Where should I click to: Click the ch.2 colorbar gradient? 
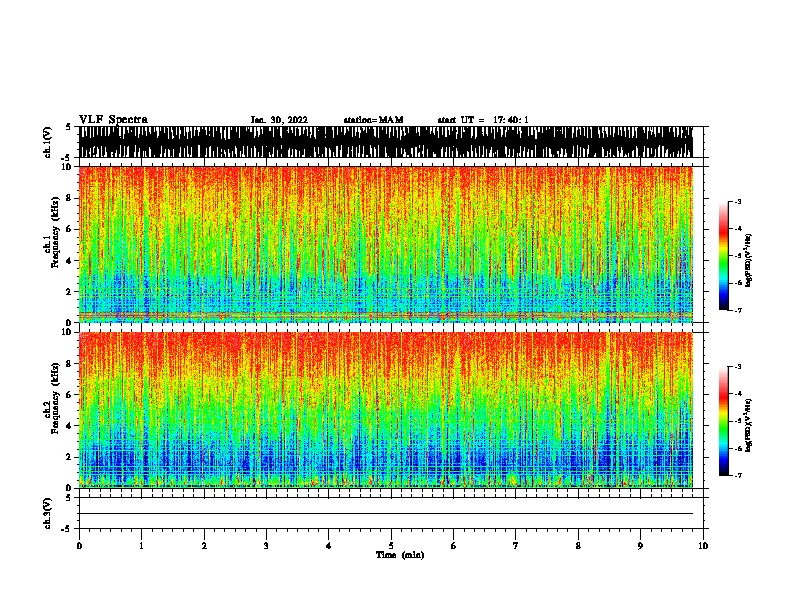point(724,421)
